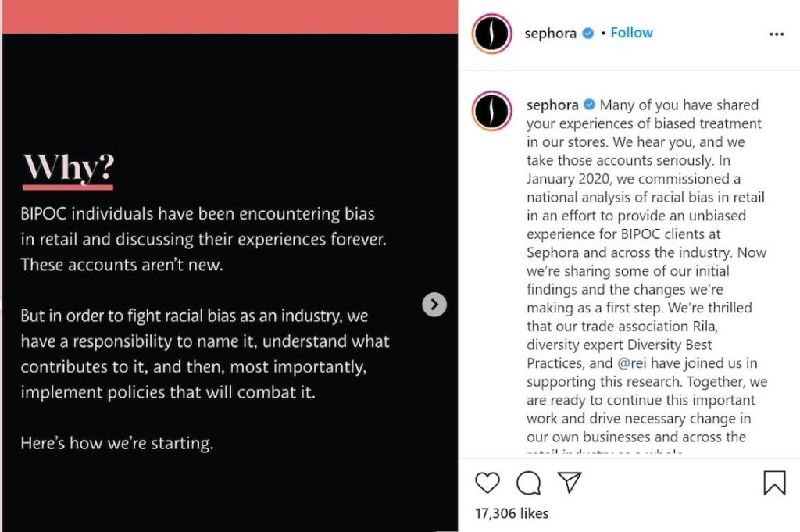Share the post via paper plane icon
Image resolution: width=800 pixels, height=532 pixels.
click(x=570, y=483)
